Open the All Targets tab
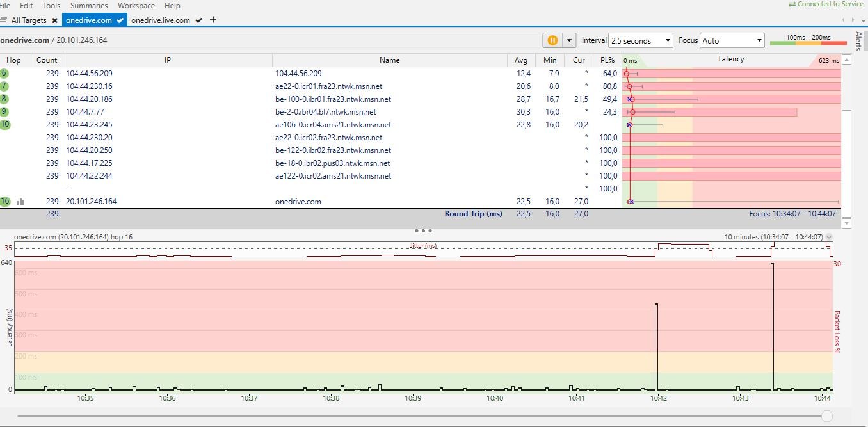This screenshot has width=868, height=427. click(x=29, y=20)
